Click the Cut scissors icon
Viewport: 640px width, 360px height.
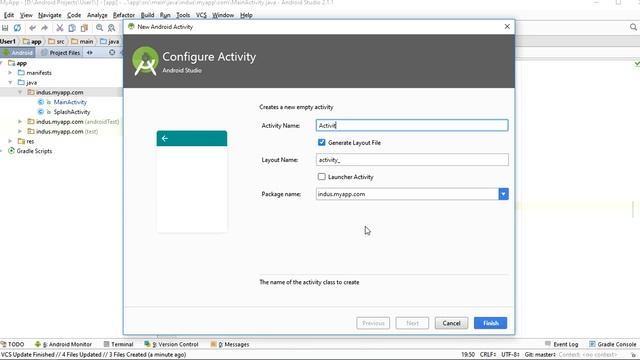pyautogui.click(x=60, y=28)
